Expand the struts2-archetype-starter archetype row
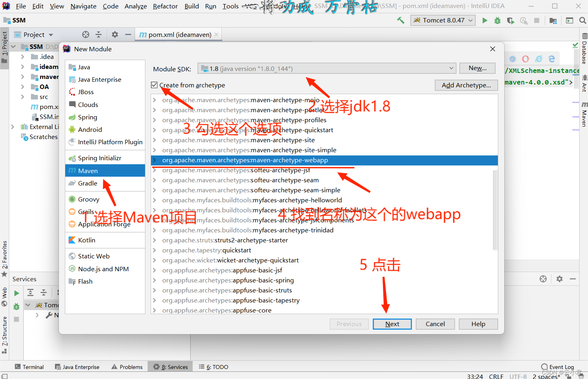 click(x=155, y=240)
